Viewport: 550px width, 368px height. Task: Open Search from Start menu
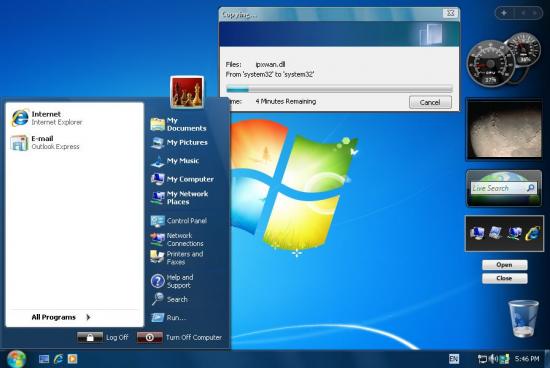[169, 299]
